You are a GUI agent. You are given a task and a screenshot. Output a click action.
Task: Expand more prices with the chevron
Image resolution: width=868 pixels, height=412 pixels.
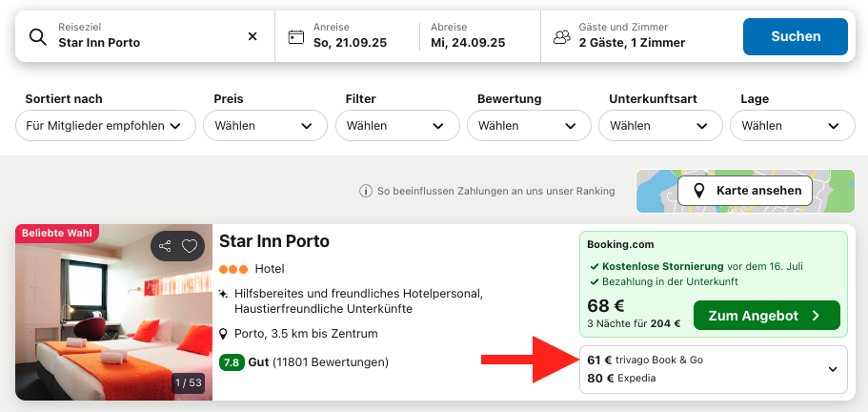click(833, 369)
